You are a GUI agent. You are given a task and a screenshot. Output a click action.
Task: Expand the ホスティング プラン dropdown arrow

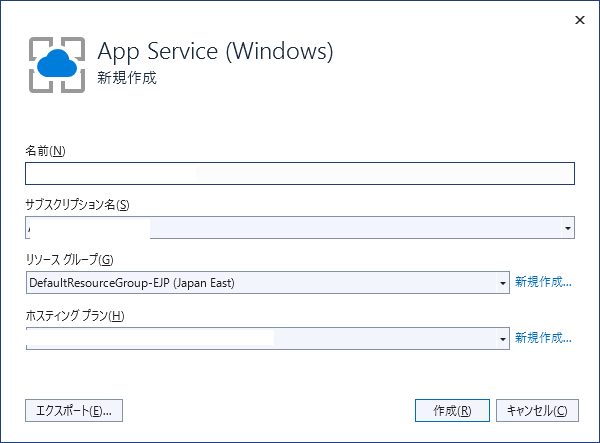click(503, 339)
